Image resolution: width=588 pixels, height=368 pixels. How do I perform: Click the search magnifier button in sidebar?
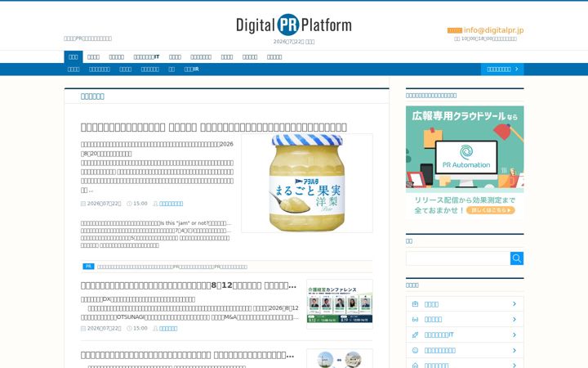[517, 258]
